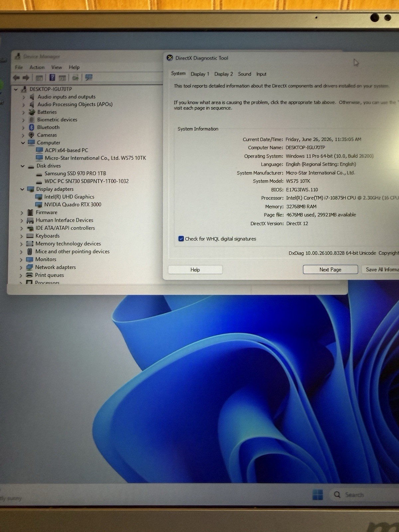Select the Batteries category icon
Screen dimensions: 399x532
[32, 112]
